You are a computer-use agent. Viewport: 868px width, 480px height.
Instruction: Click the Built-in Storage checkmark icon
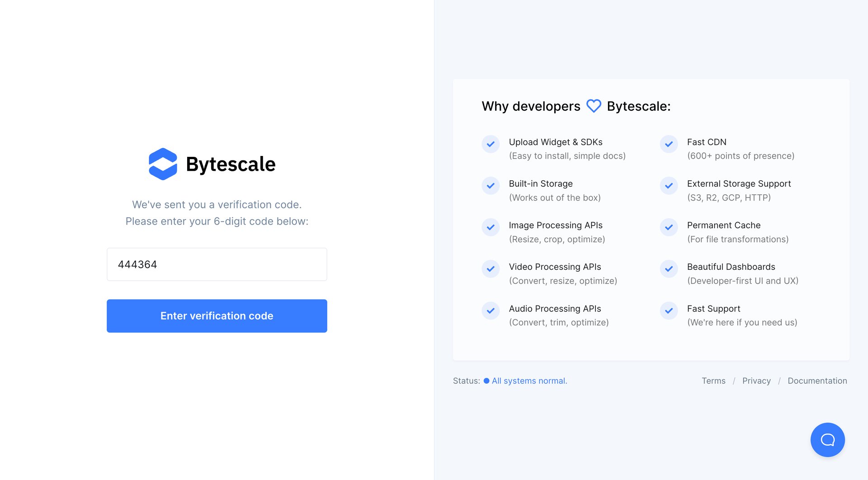490,186
